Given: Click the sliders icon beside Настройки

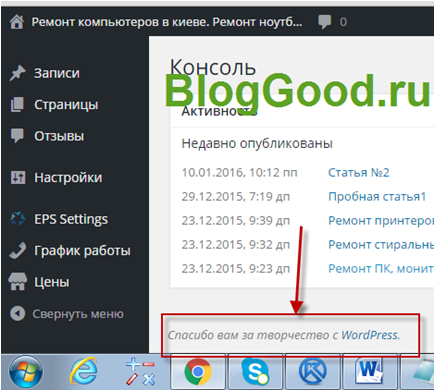Looking at the screenshot, I should (18, 177).
